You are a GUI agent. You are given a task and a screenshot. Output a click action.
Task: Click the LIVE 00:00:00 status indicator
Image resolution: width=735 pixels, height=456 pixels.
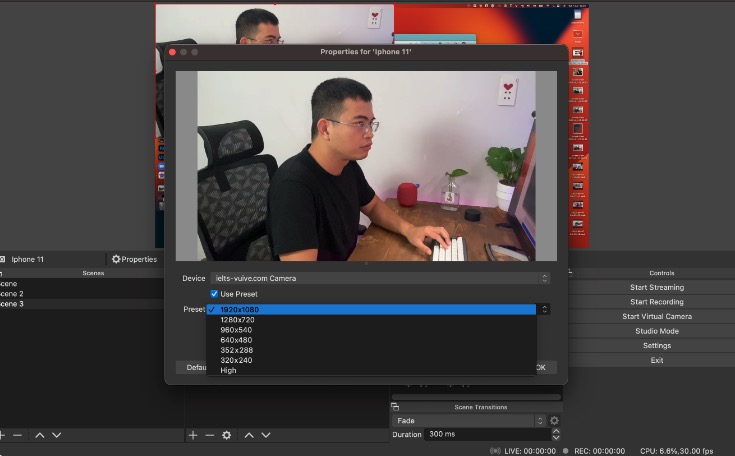[523, 451]
